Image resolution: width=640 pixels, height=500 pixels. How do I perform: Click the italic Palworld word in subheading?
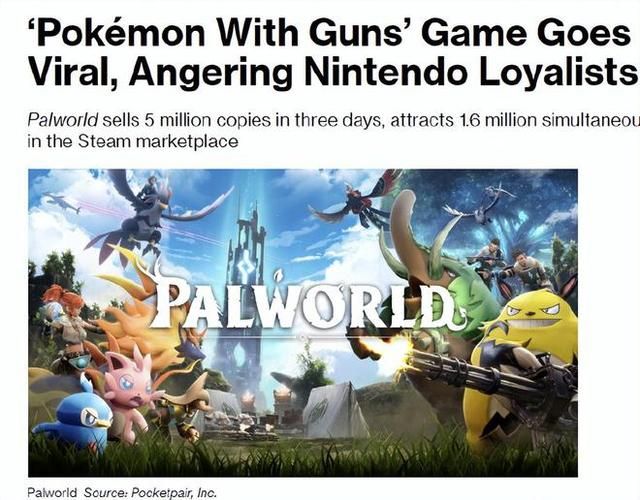click(x=63, y=120)
